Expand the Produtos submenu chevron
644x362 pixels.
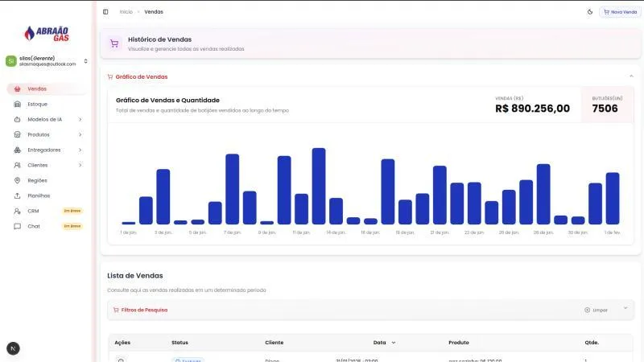coord(80,134)
